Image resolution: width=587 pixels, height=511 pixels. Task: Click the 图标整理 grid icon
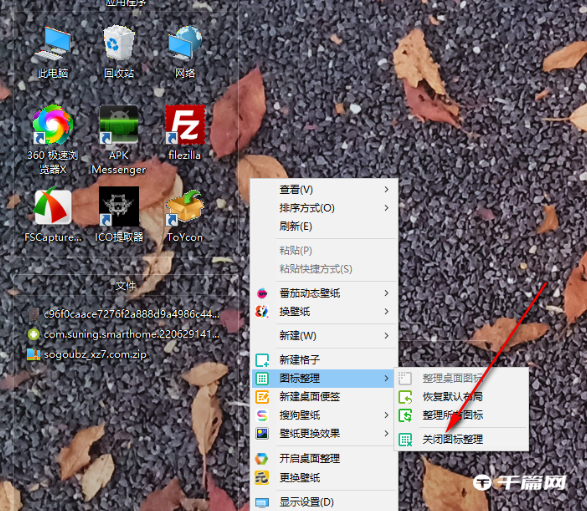[262, 378]
